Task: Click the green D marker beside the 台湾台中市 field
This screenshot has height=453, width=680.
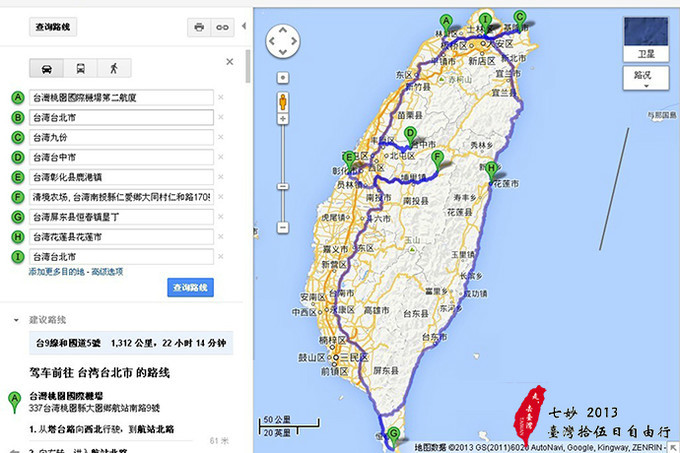Action: (x=18, y=157)
